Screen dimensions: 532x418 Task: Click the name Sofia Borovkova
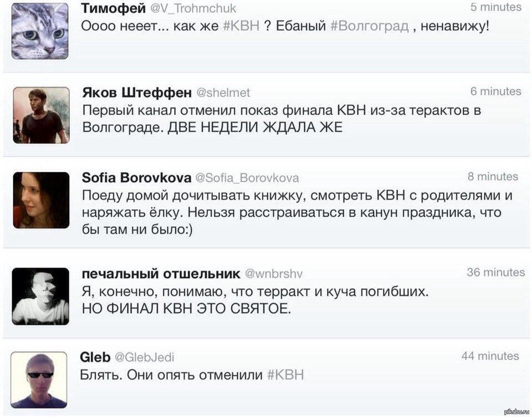[136, 177]
